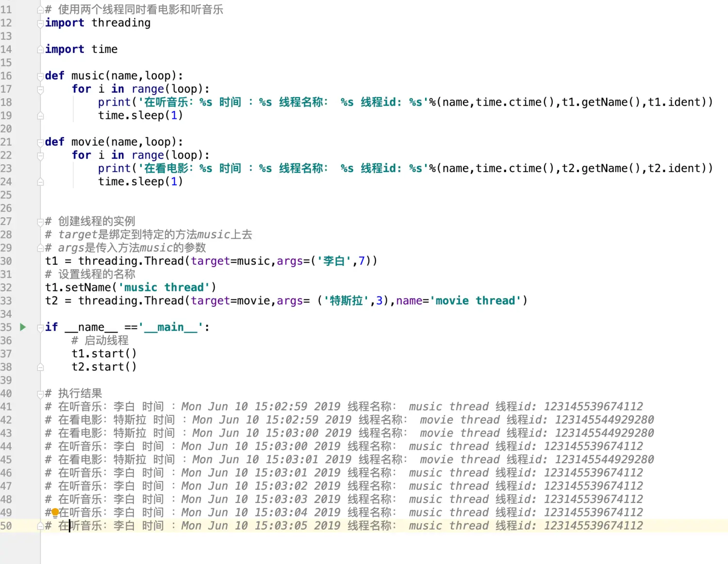Viewport: 728px width, 564px height.
Task: Click line number 30 in the gutter
Action: pos(6,261)
